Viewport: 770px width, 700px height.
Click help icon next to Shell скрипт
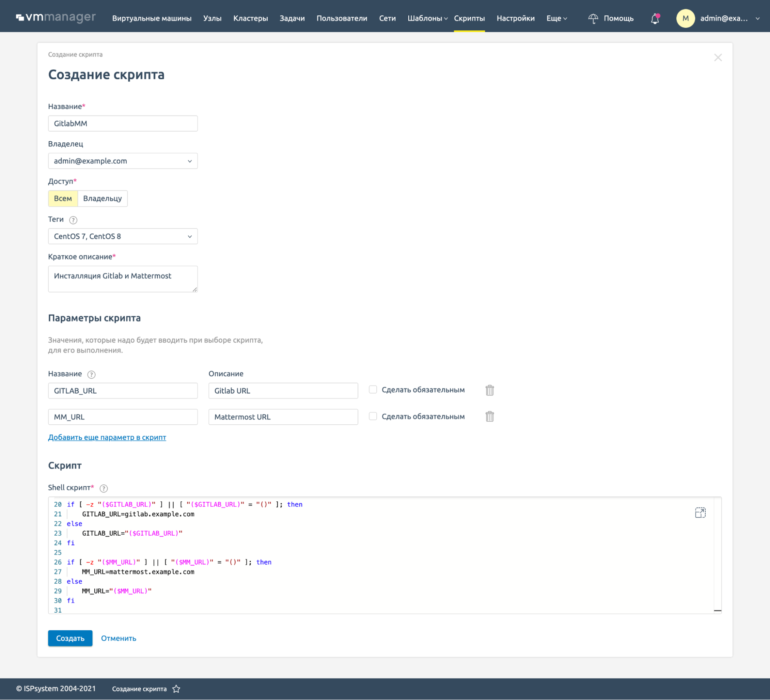104,488
